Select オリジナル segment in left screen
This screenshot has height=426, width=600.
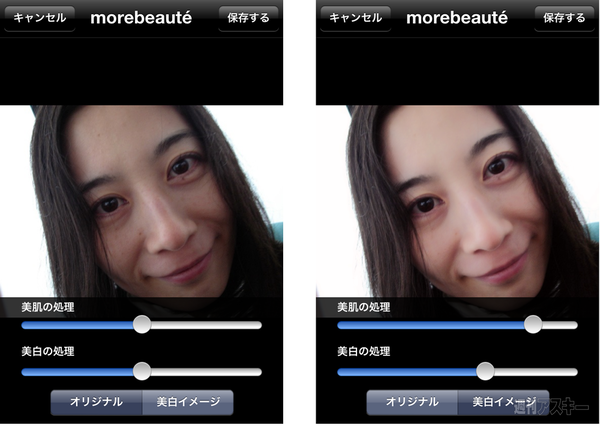[96, 402]
